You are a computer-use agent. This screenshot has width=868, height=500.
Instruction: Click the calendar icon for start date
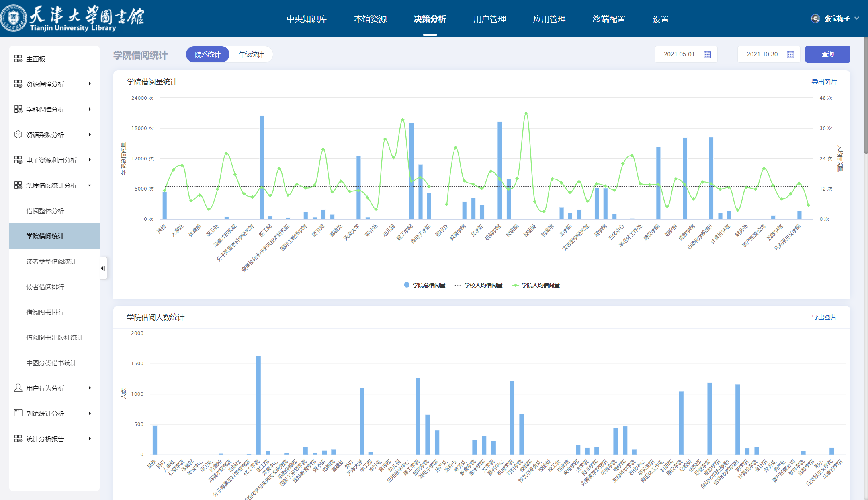[x=707, y=54]
